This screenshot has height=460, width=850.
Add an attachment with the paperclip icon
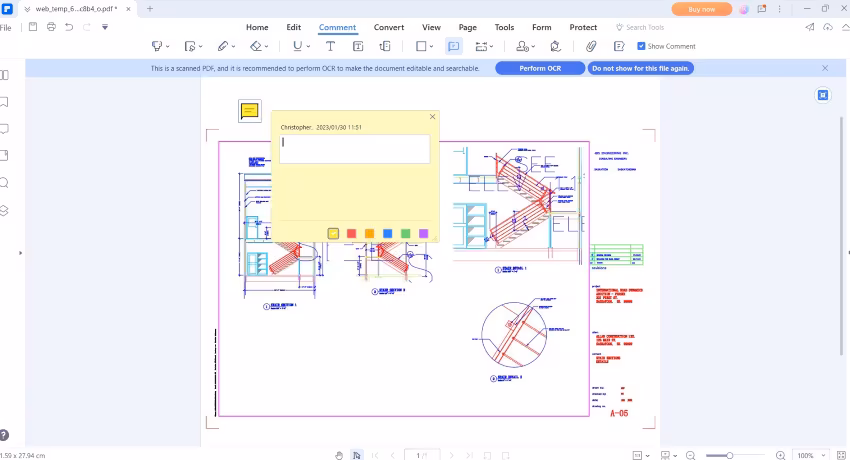point(591,47)
